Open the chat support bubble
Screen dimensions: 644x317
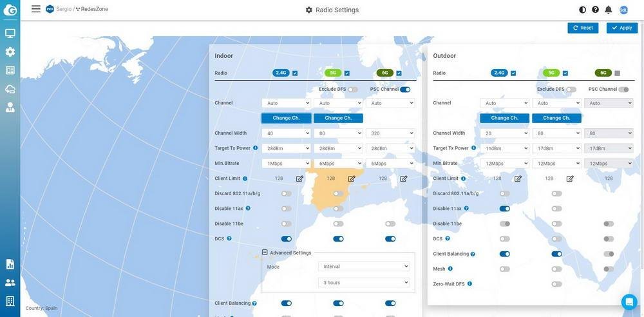(x=629, y=302)
